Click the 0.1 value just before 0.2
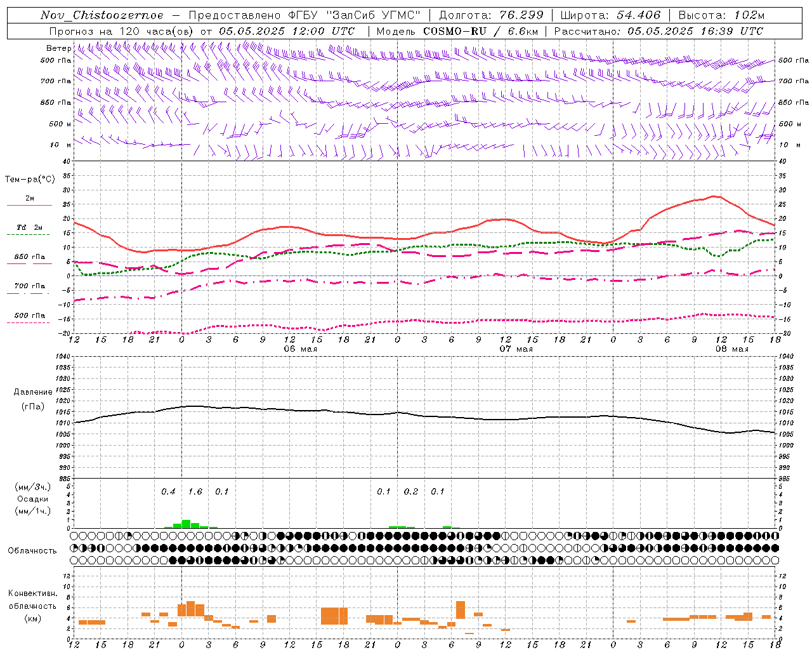Screen dimensions: 812x650 tap(384, 492)
